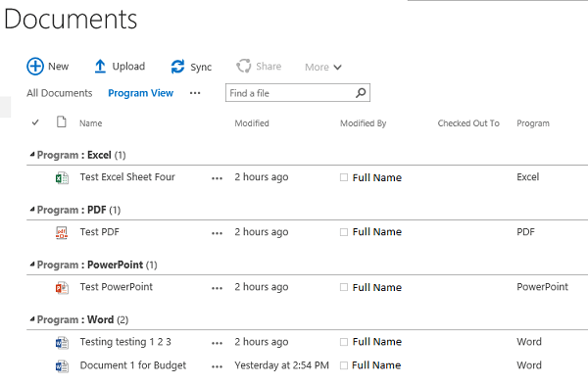Toggle presence checkbox in Testing testing 1 2 3 row
The width and height of the screenshot is (588, 386).
coord(344,342)
